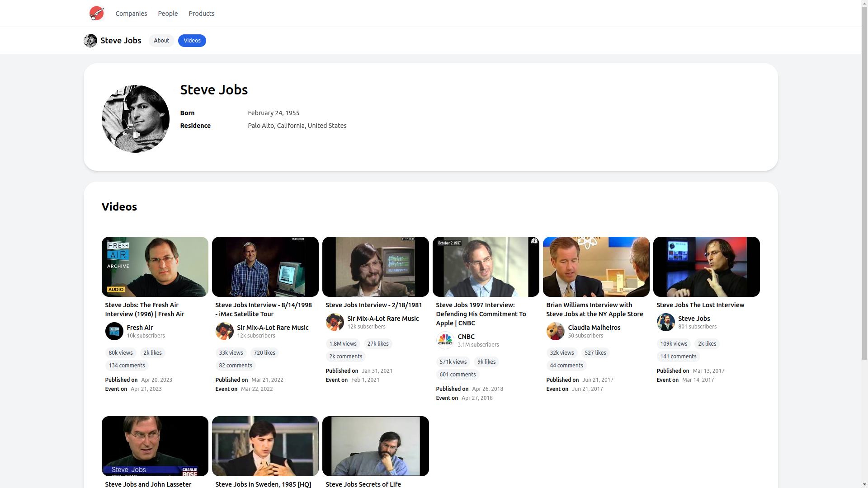Image resolution: width=868 pixels, height=488 pixels.
Task: Open the People menu item
Action: coord(168,14)
